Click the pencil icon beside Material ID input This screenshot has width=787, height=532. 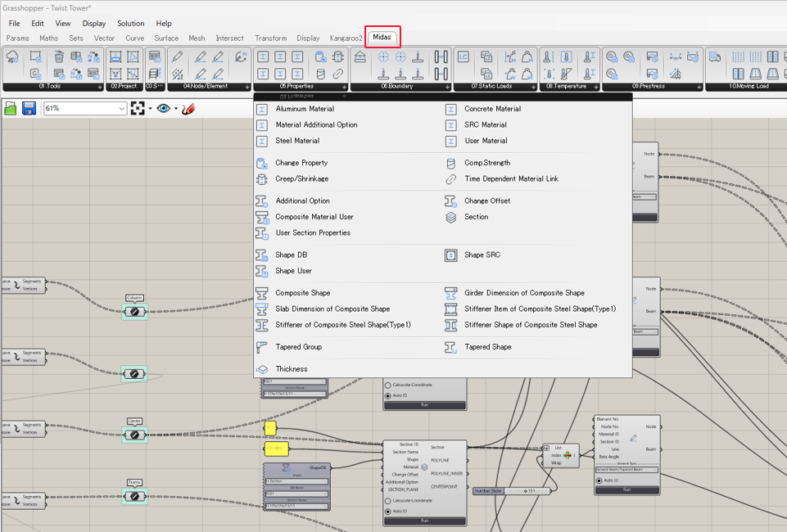tap(633, 438)
